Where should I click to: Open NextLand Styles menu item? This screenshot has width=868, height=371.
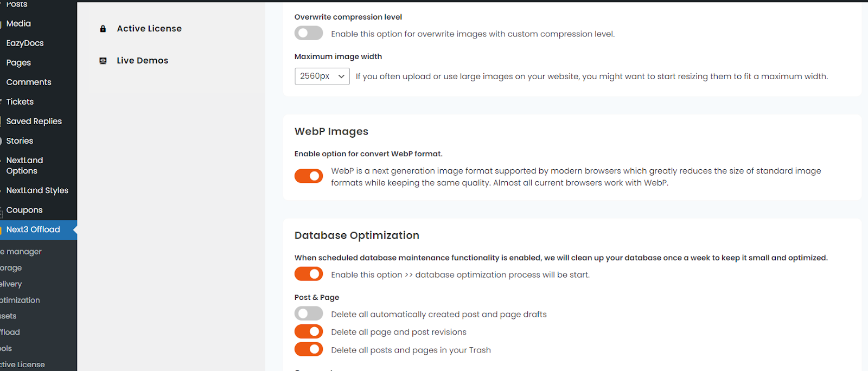tap(37, 190)
